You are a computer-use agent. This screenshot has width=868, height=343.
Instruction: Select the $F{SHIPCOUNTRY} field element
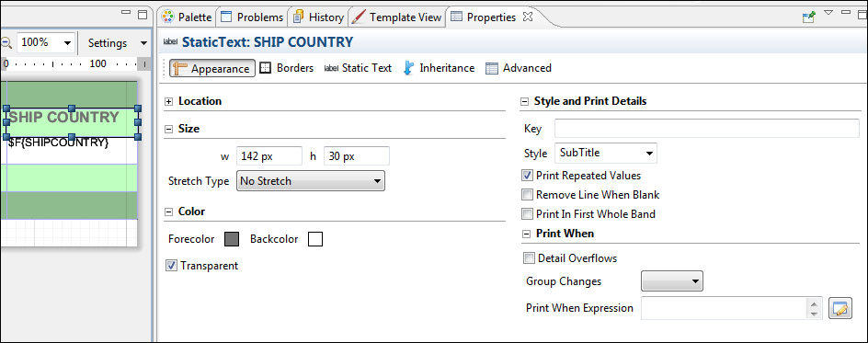[x=59, y=143]
